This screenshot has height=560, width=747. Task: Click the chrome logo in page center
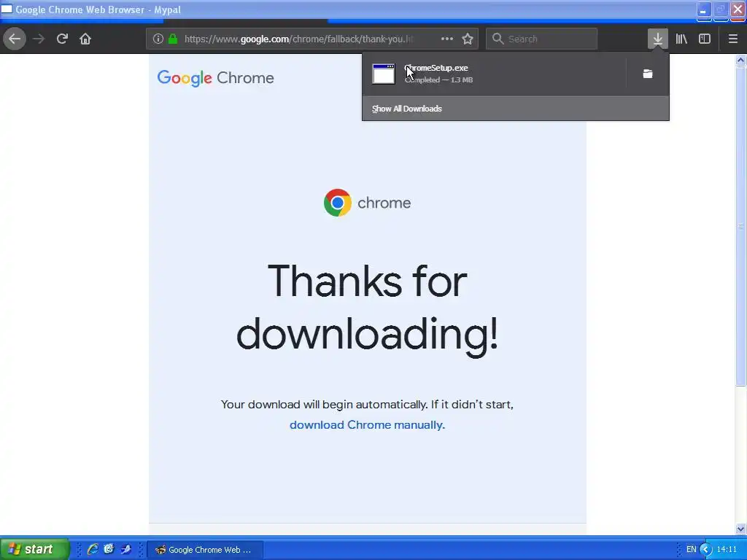click(x=367, y=203)
